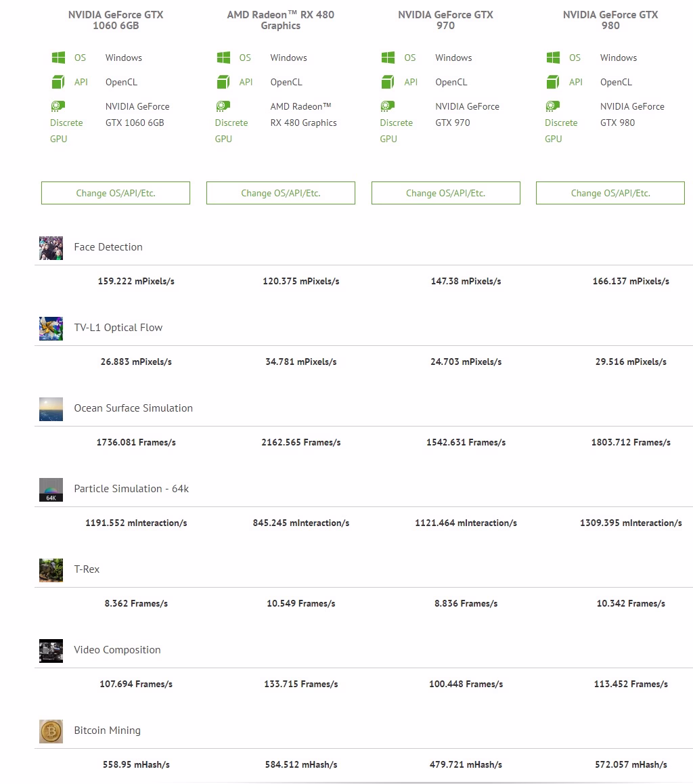Click Change OS/API/Etc. for GTX 970

[446, 193]
